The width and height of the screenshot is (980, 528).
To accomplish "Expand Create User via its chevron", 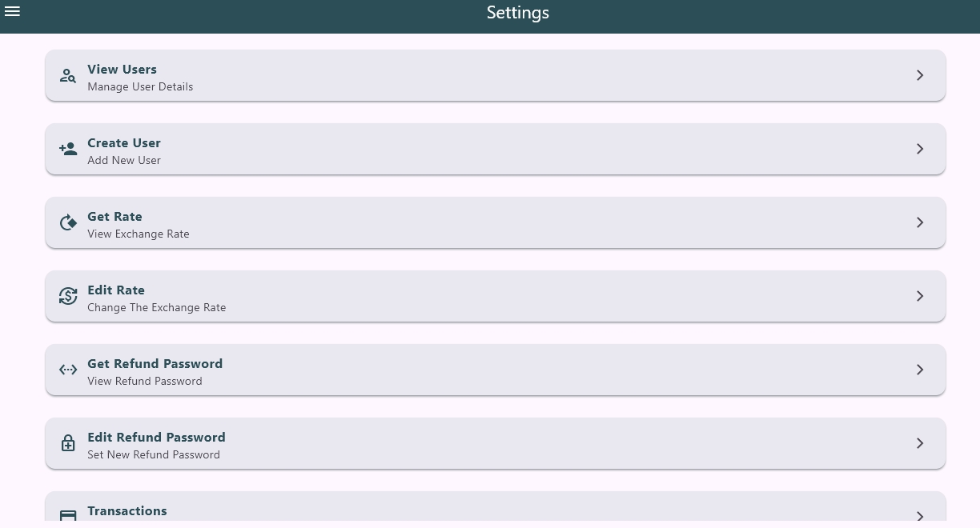I will coord(920,150).
